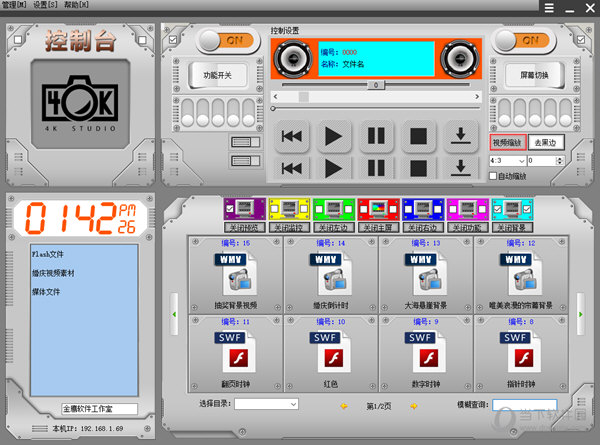Uncheck the checkbox in the purple panel
Viewport: 600px width, 445px height.
click(x=230, y=209)
